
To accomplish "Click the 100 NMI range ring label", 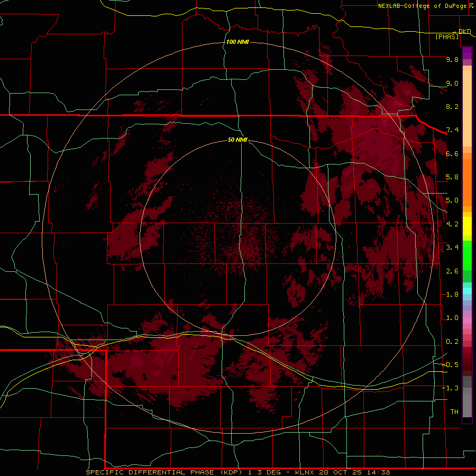I will click(x=237, y=42).
